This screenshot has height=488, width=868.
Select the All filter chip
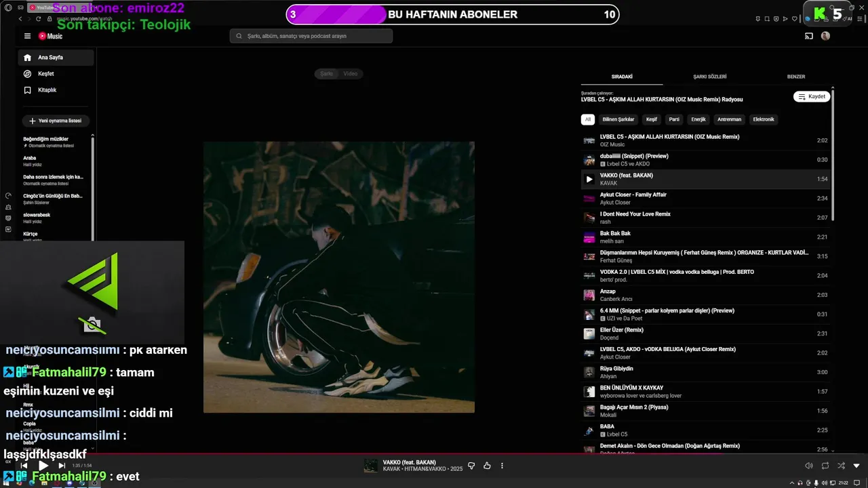coord(588,119)
